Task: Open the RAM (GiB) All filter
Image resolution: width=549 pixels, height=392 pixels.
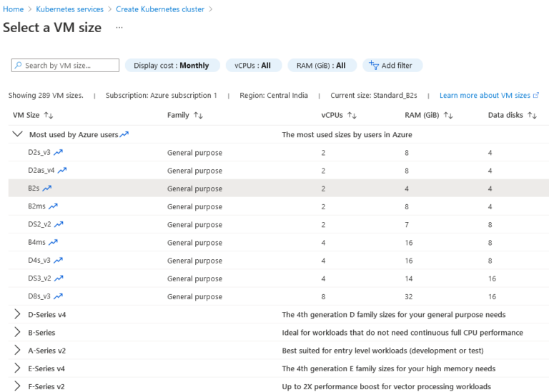Action: click(322, 66)
